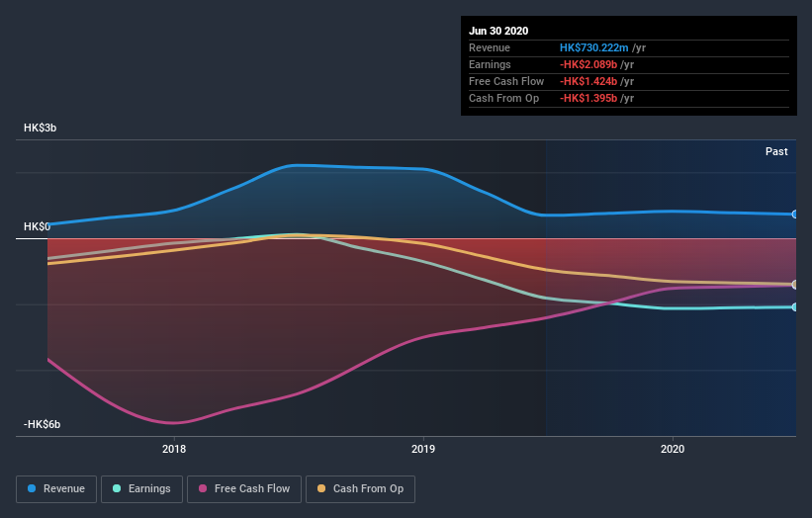Click the Cash From Op end-point marker
Image resolution: width=812 pixels, height=518 pixels.
[x=795, y=285]
